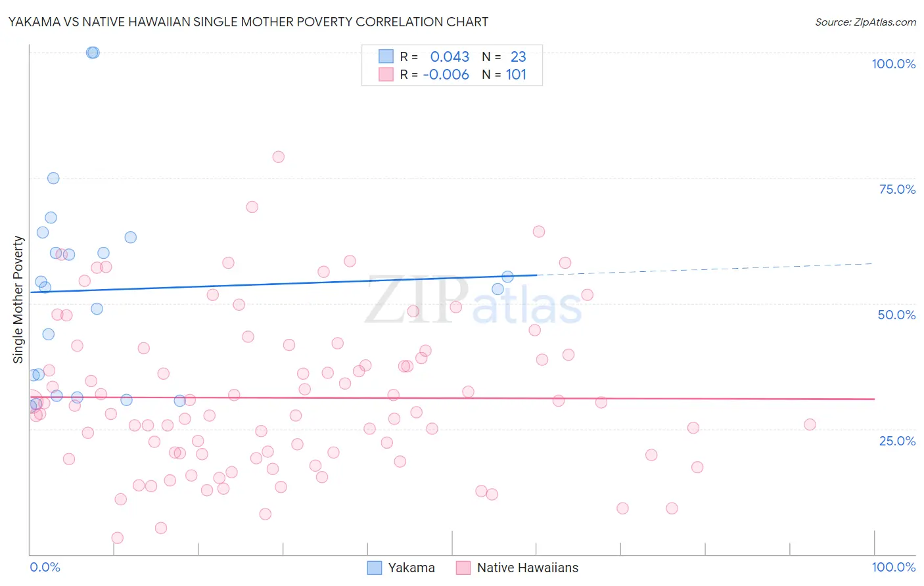Select the highest pink data point near 79%
The width and height of the screenshot is (924, 586).
[278, 156]
